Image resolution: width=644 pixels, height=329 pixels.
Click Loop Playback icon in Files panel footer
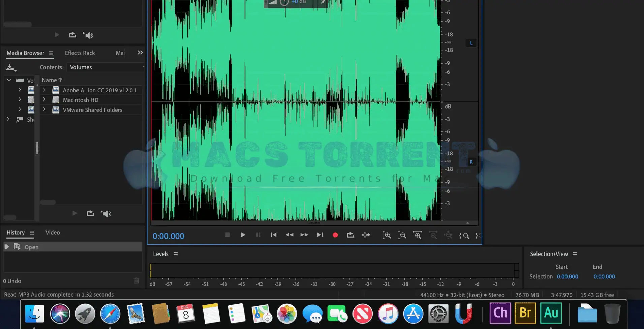coord(72,35)
